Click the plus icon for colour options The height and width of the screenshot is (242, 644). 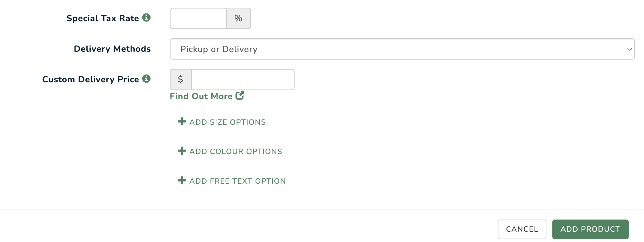(182, 151)
